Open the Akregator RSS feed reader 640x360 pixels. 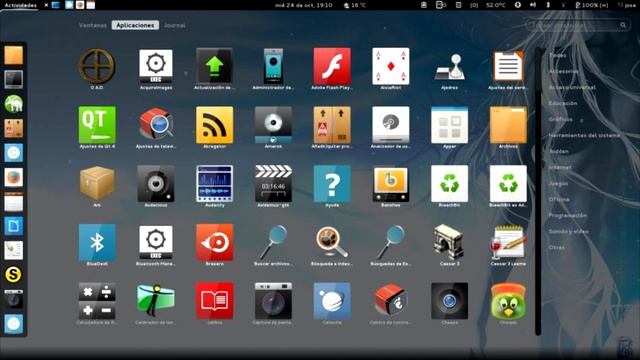(214, 125)
